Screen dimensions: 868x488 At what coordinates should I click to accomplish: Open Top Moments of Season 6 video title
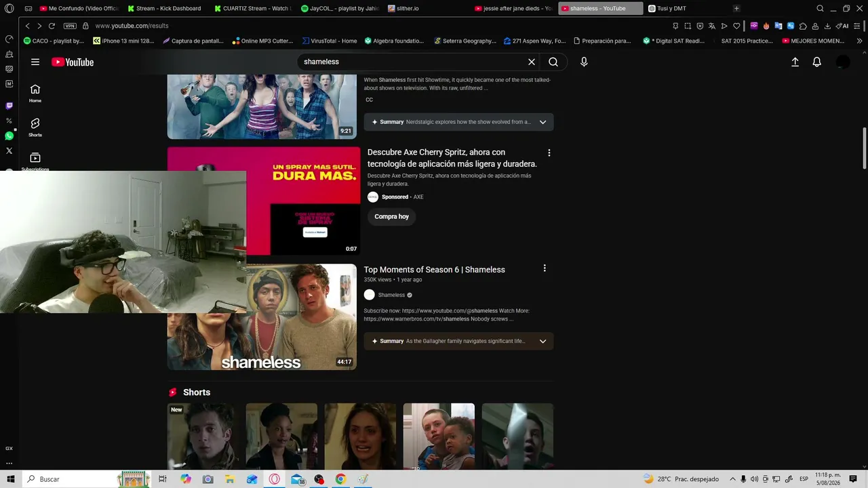435,270
